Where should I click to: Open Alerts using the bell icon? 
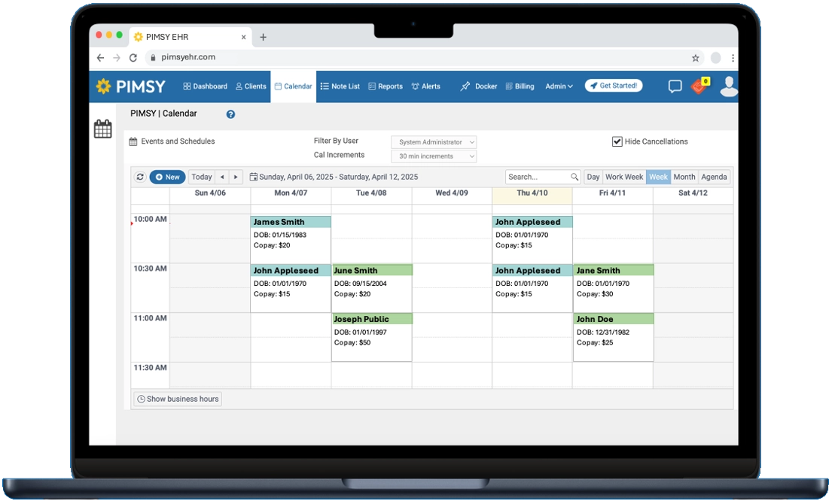point(427,86)
